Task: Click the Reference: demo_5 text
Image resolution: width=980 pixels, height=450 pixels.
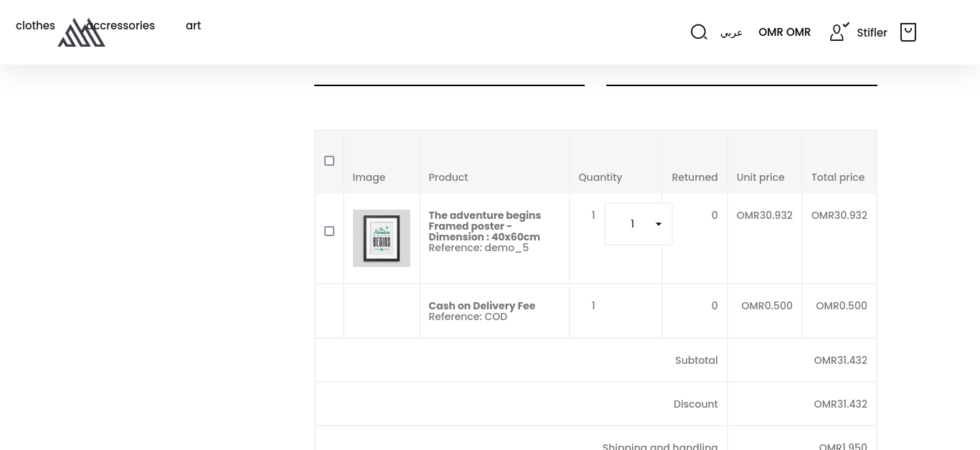Action: point(479,248)
